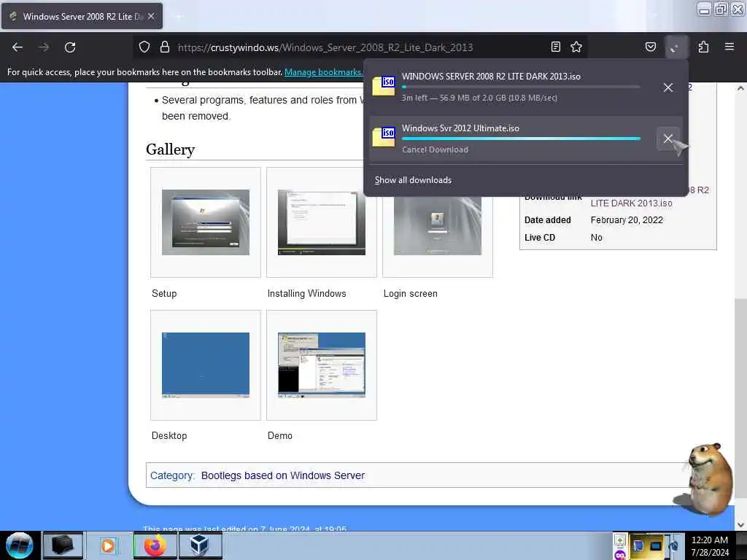Screen dimensions: 747x560
Task: Open the Desktop gallery thumbnail
Action: click(x=205, y=365)
